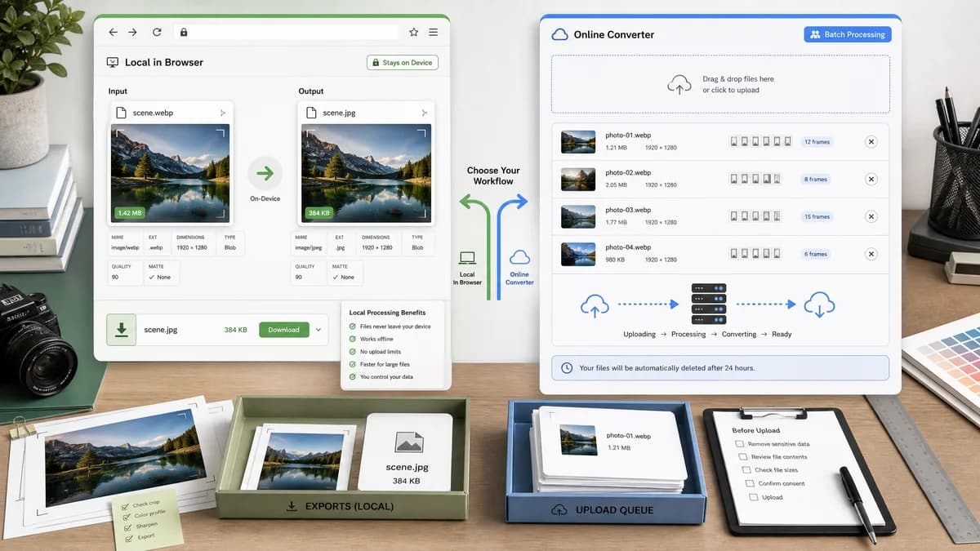Click the No upload limits benefit item
Viewport: 980px width, 551px height.
(375, 352)
